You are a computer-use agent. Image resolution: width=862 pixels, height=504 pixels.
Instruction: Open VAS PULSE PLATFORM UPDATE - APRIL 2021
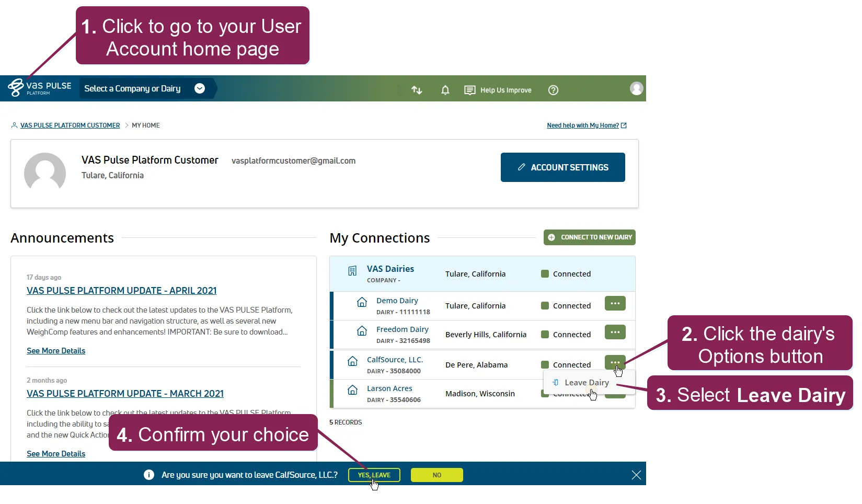click(122, 291)
